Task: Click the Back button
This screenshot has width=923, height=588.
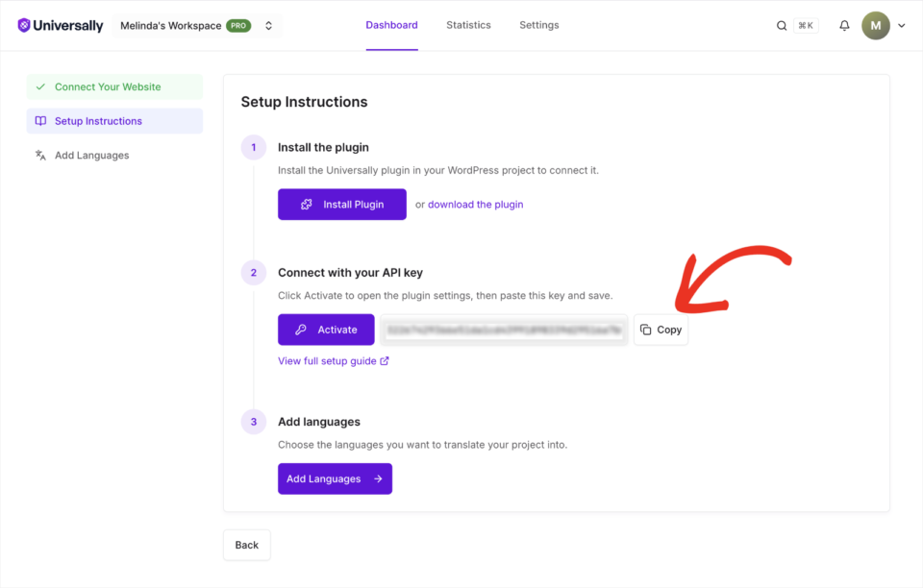Action: coord(247,545)
